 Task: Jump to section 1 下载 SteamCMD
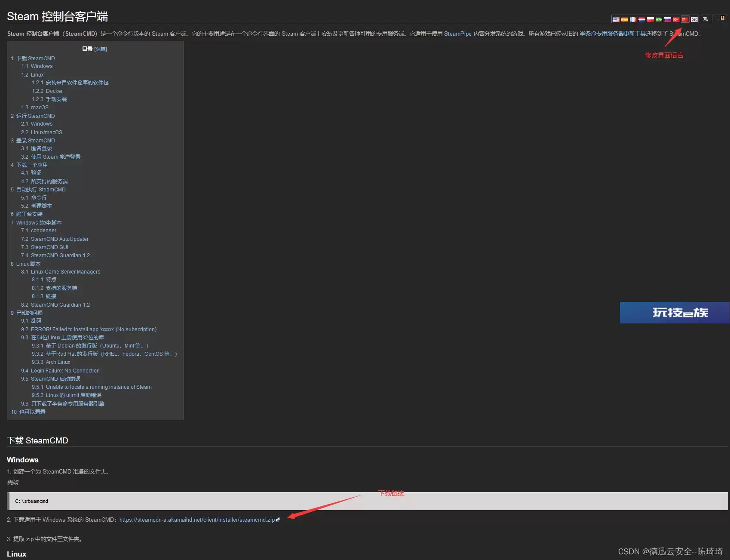tap(33, 58)
